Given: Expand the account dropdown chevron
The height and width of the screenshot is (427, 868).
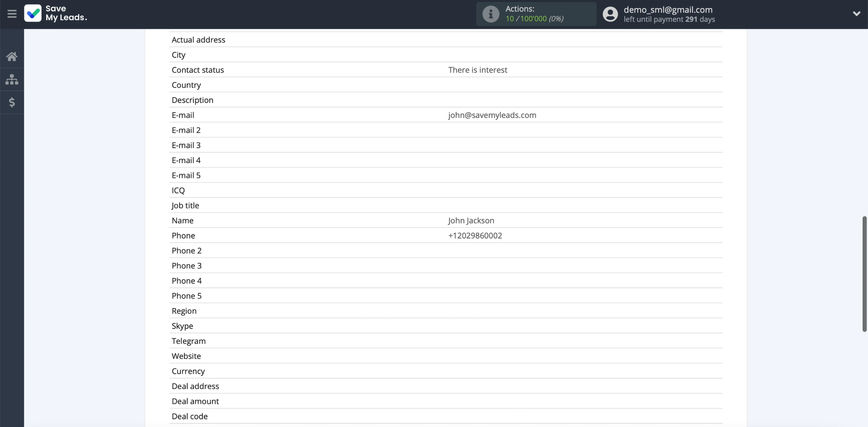Looking at the screenshot, I should click(856, 14).
